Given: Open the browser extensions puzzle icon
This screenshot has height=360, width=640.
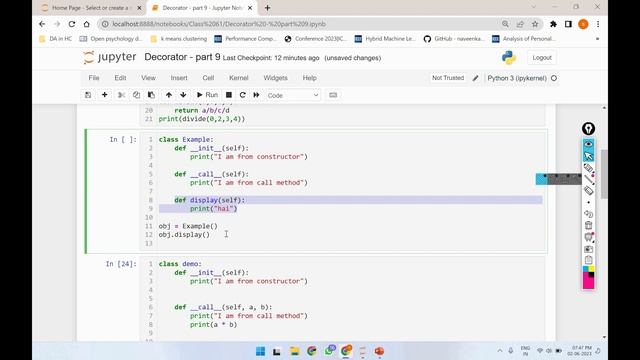Looking at the screenshot, I should [553, 24].
